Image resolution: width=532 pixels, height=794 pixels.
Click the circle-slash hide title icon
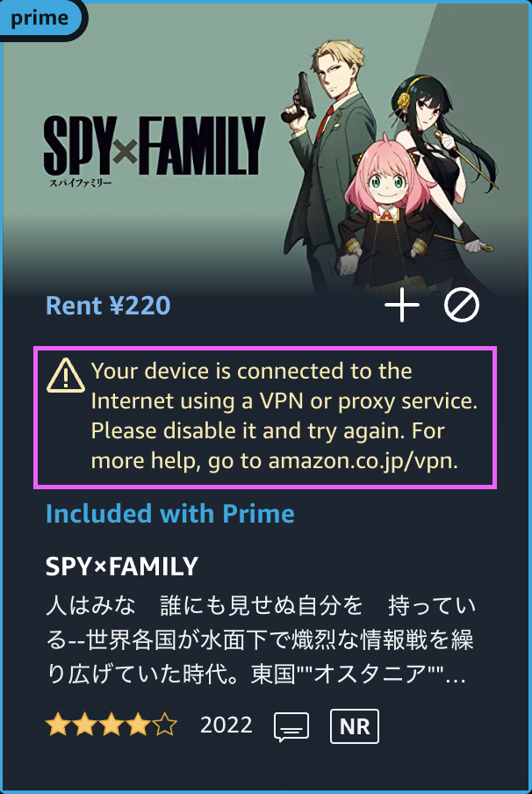coord(462,306)
